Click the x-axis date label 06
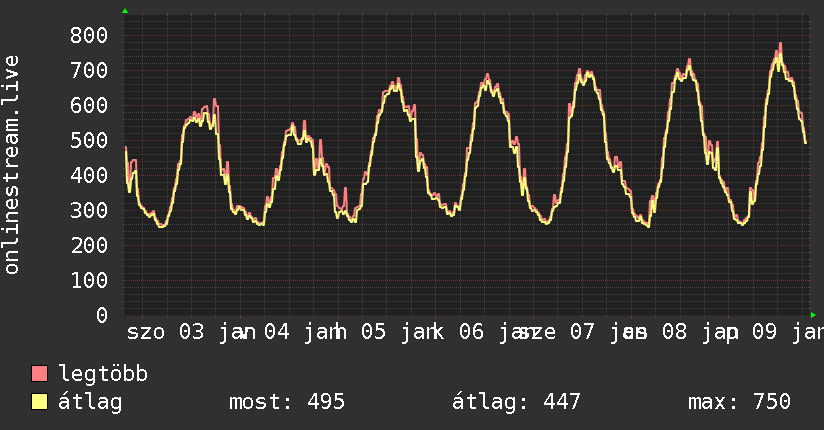 click(x=471, y=332)
